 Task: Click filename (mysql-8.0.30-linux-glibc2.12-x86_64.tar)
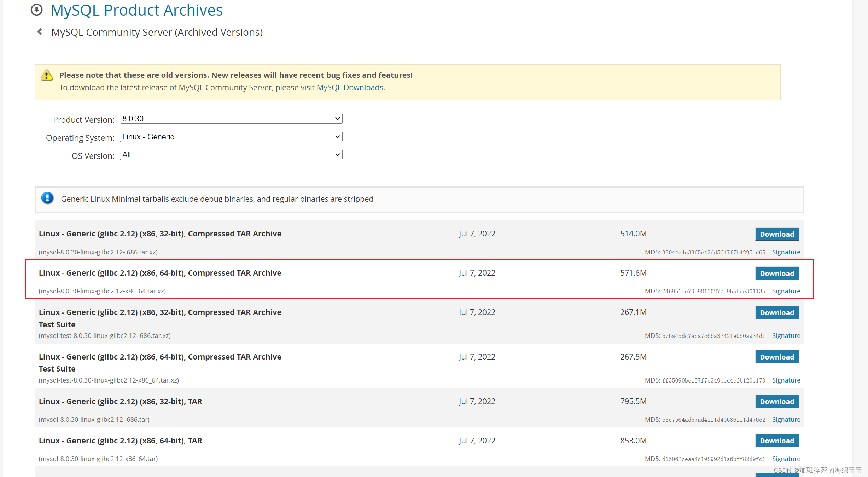click(x=98, y=459)
